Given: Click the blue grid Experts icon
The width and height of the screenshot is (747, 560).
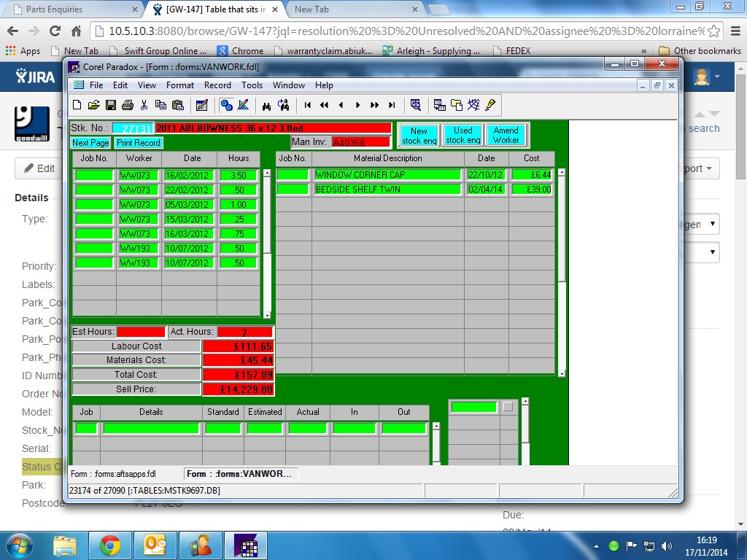Looking at the screenshot, I should click(473, 105).
